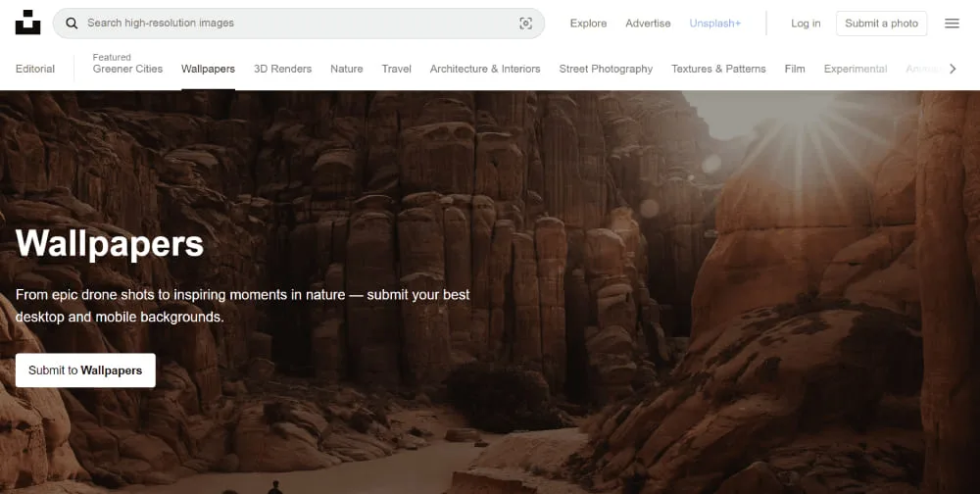Click the Log in link

pos(806,24)
